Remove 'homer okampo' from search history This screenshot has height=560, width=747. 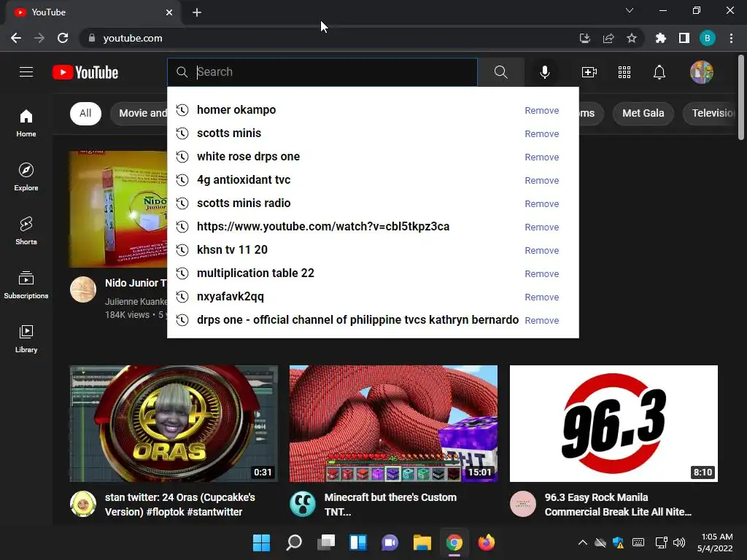coord(542,111)
